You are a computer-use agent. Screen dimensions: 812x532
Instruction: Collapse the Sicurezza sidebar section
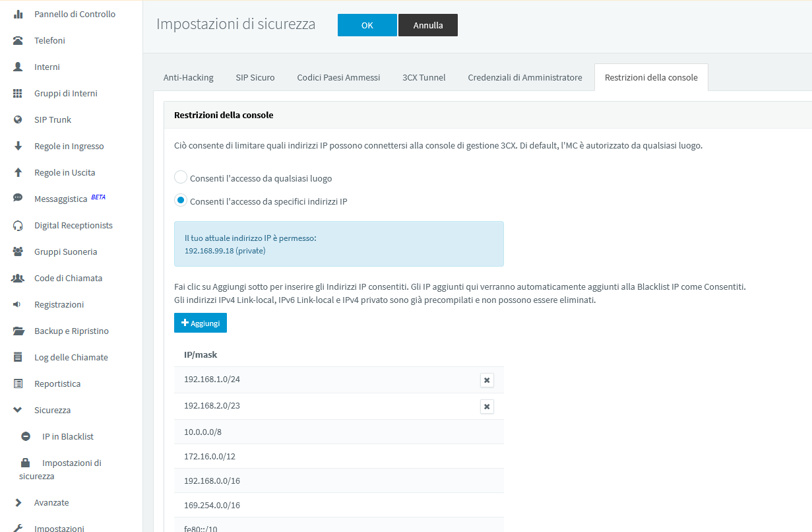coord(18,410)
